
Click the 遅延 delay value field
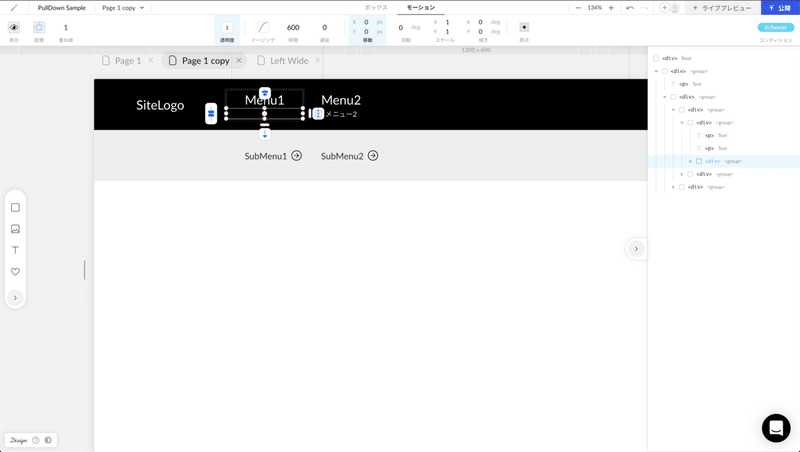pyautogui.click(x=324, y=28)
